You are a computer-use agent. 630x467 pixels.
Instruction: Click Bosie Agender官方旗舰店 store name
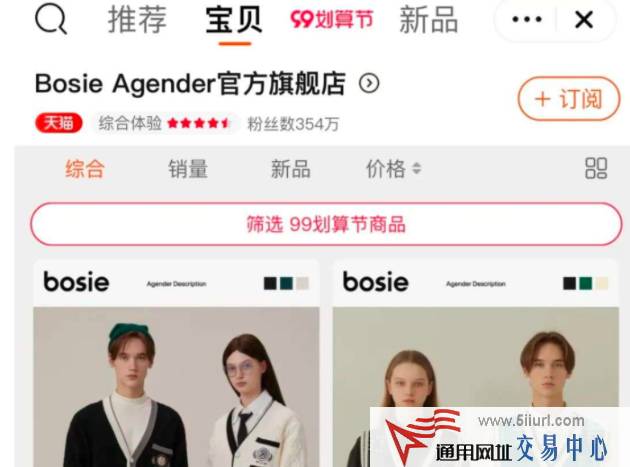pyautogui.click(x=190, y=84)
